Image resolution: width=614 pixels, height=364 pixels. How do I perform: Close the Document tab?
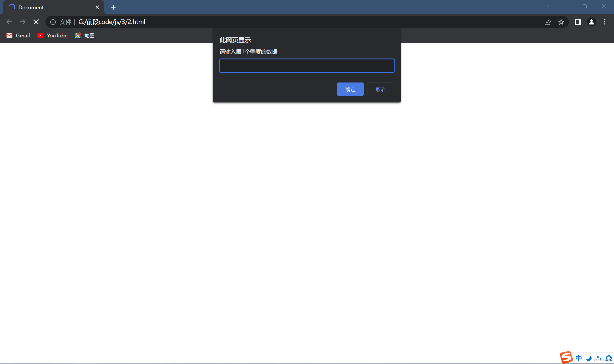[x=97, y=7]
